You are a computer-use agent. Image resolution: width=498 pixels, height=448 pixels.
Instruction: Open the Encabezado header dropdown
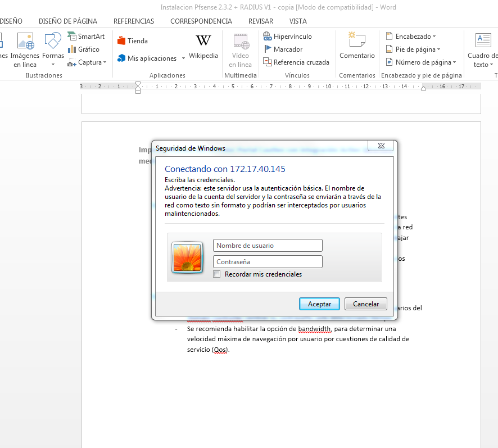click(x=411, y=36)
